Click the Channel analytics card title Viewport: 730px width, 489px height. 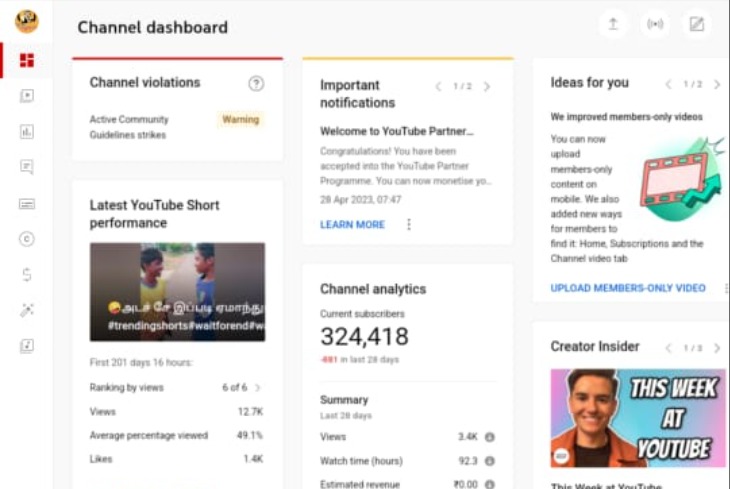click(373, 289)
